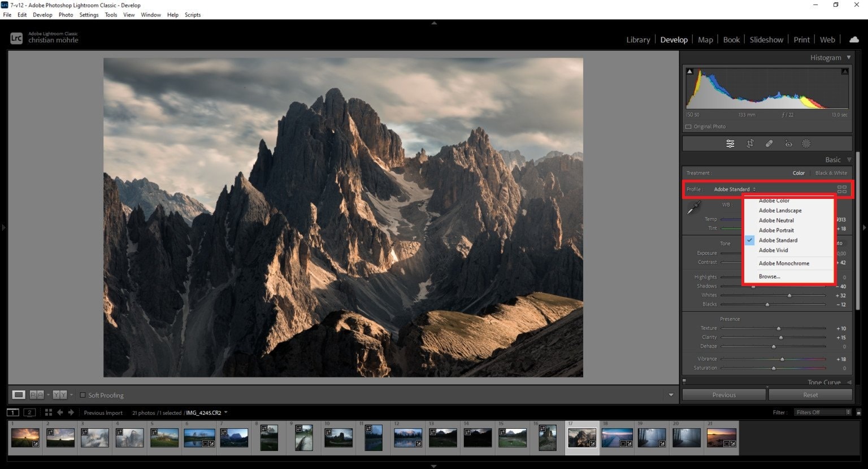Open the Filters Off dropdown
Viewport: 868px width, 469px height.
[x=822, y=412]
